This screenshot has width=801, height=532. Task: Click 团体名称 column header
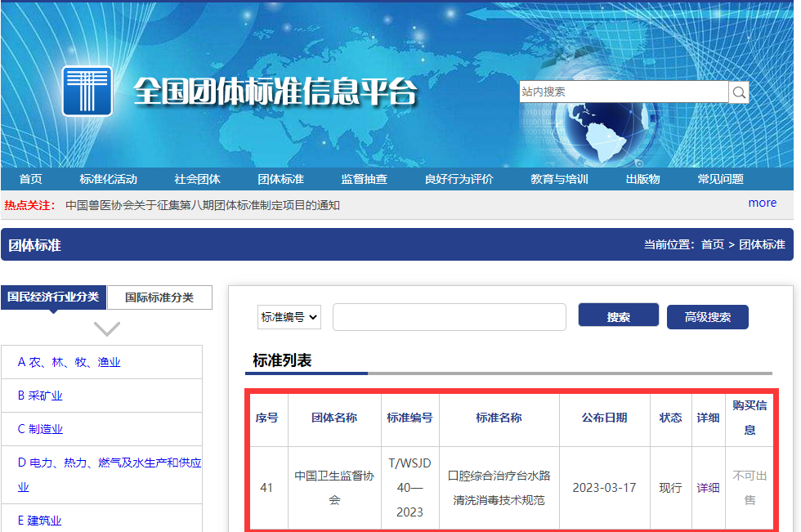[x=334, y=418]
